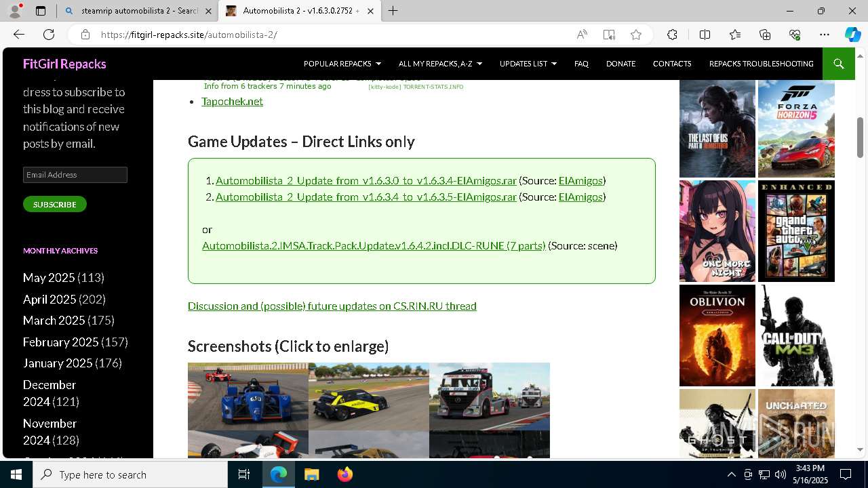Open Split screen icon
The width and height of the screenshot is (868, 488).
705,35
